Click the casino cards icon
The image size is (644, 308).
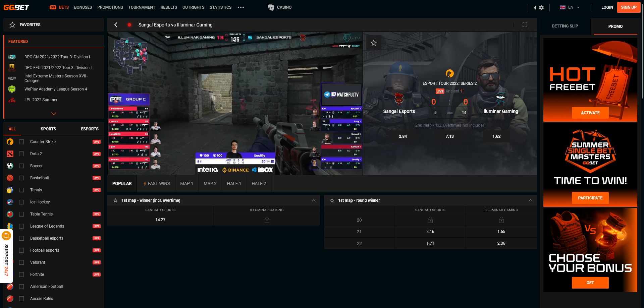pos(271,7)
